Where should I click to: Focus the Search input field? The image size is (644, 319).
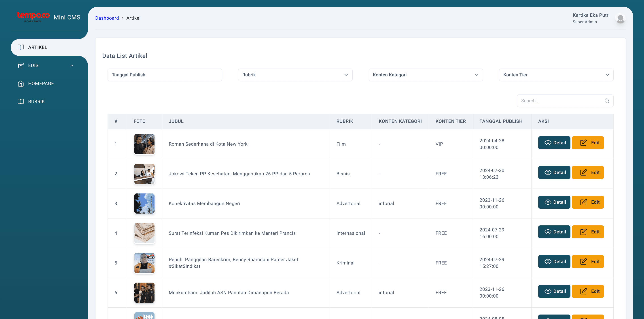point(565,101)
